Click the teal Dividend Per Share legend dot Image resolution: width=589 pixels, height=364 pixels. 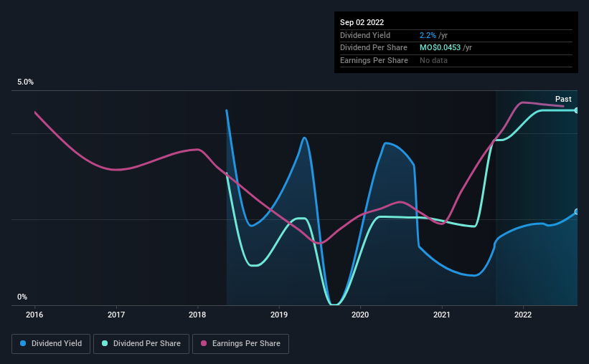pyautogui.click(x=105, y=343)
